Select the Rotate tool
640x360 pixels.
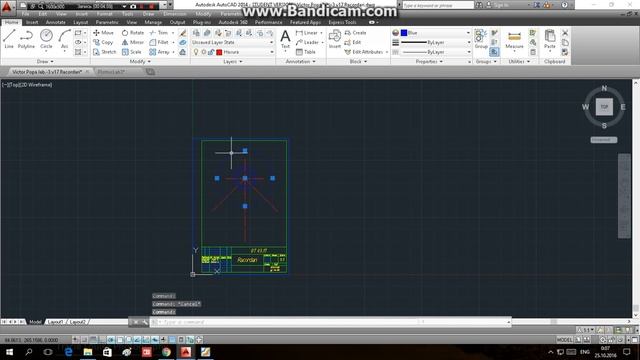(133, 33)
